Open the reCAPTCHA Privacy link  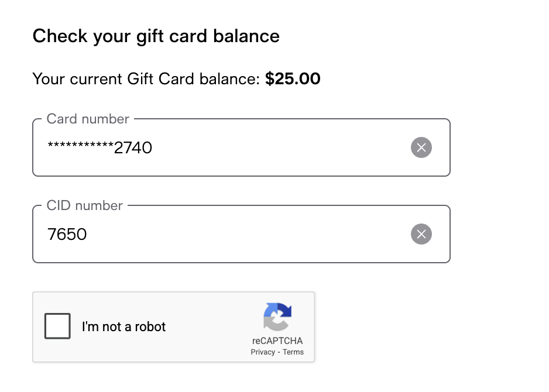tap(263, 352)
